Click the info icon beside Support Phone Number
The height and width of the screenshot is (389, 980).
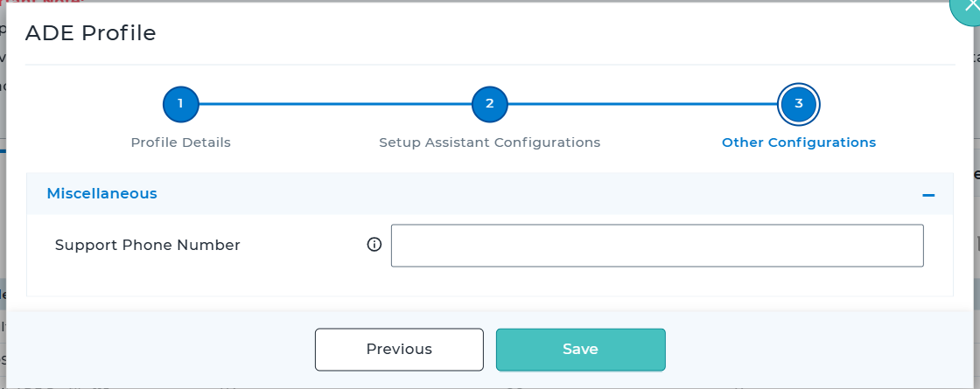(374, 245)
